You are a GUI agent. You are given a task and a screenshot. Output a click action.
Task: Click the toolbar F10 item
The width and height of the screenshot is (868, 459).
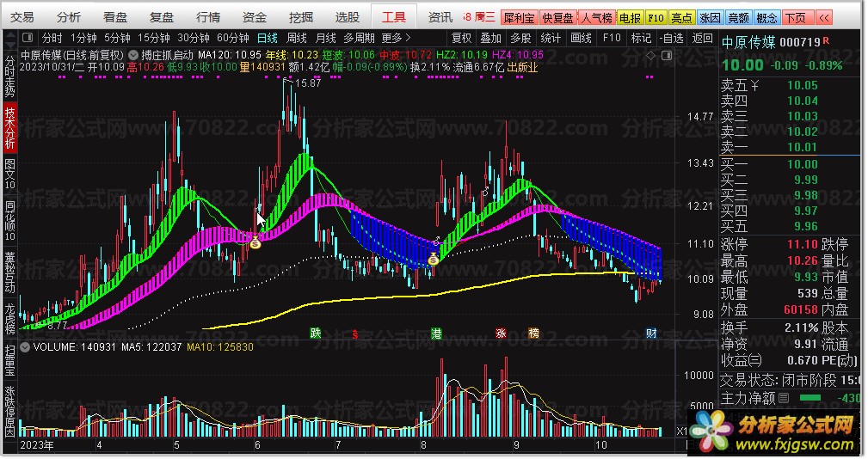point(612,38)
